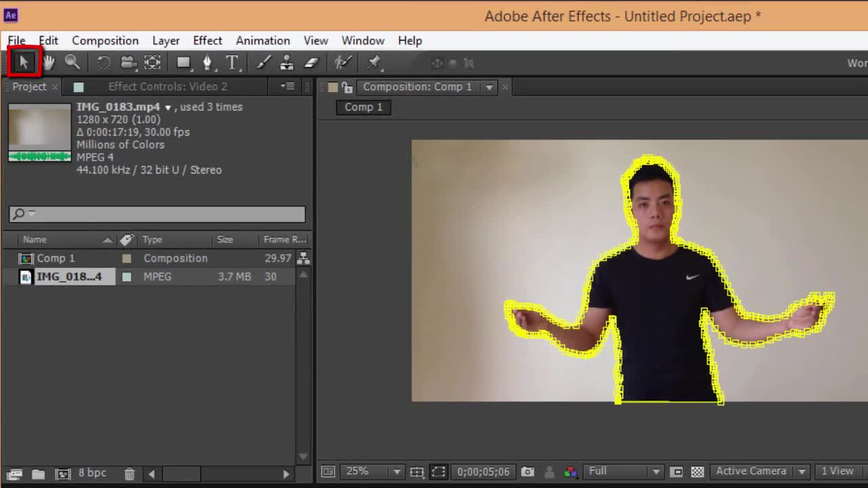
Task: Select the Eraser tool
Action: pos(311,62)
